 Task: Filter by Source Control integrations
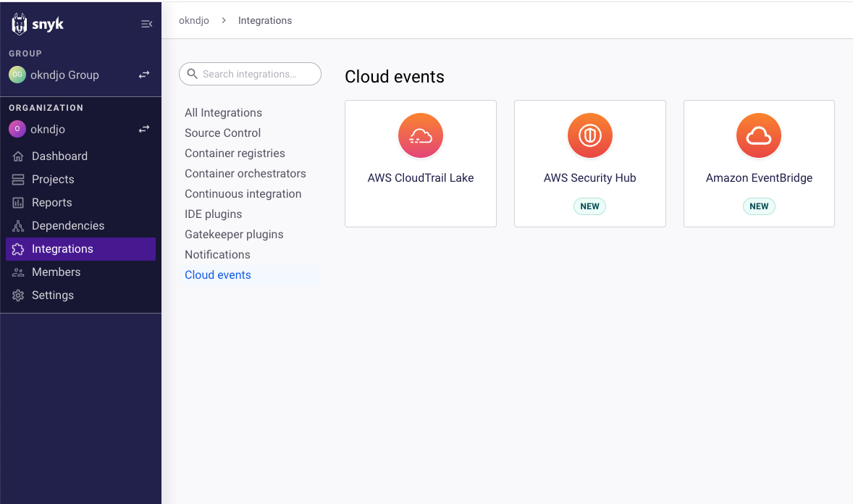pos(222,133)
